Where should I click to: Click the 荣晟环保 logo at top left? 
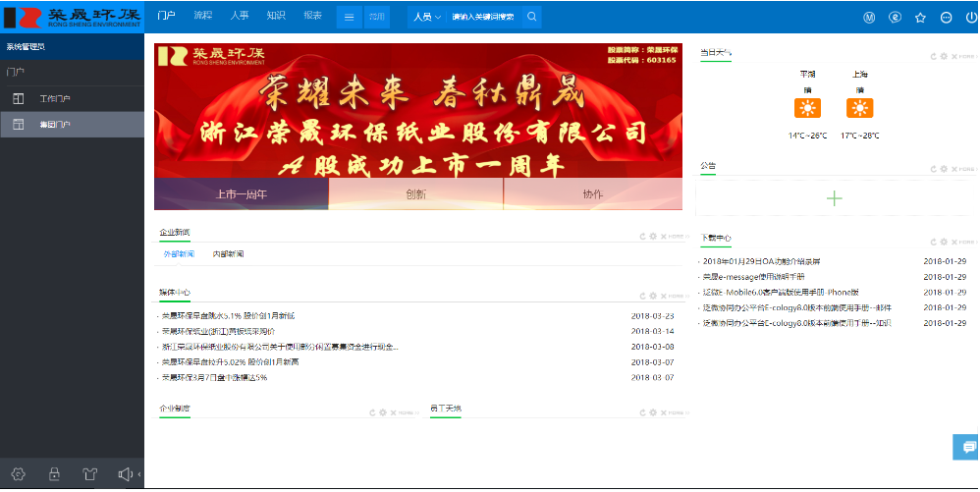(72, 17)
